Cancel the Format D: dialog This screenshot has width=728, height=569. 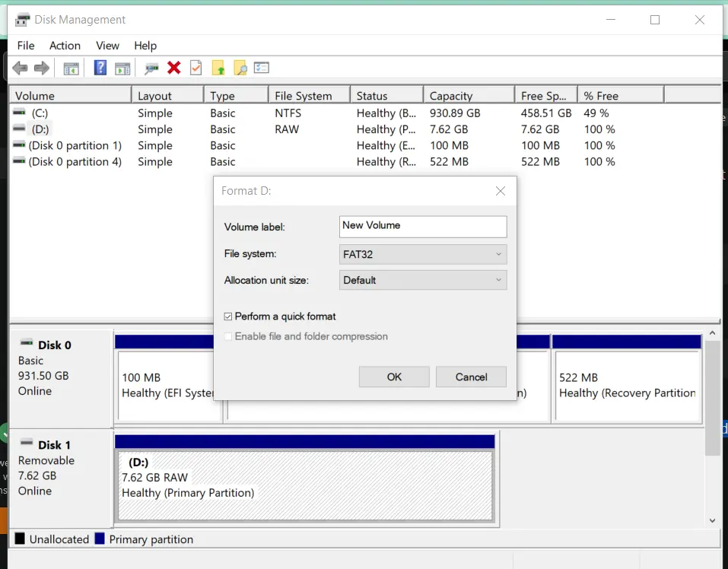(x=471, y=377)
